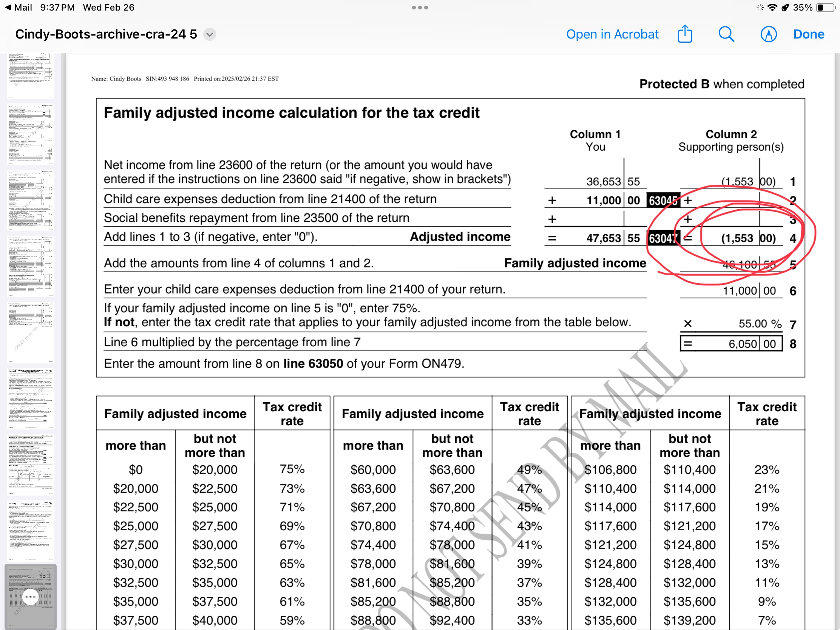Viewport: 840px width, 630px height.
Task: Open the Search magnifier tool
Action: coord(726,34)
